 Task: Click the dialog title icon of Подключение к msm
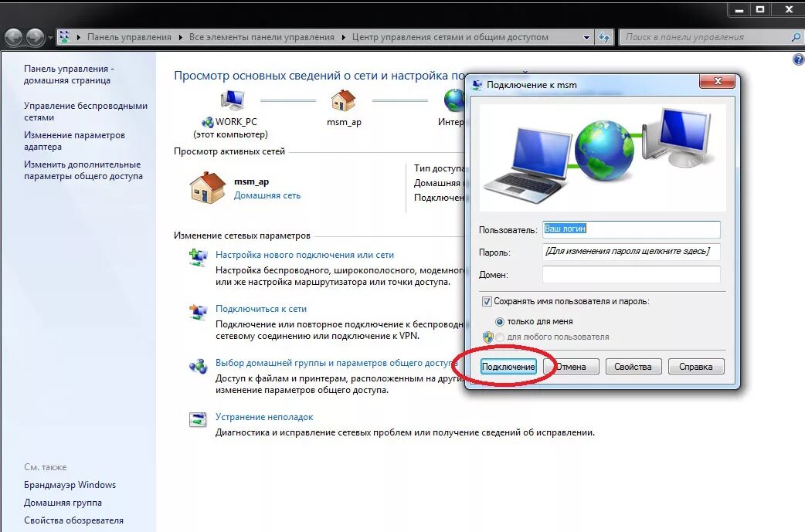click(477, 85)
